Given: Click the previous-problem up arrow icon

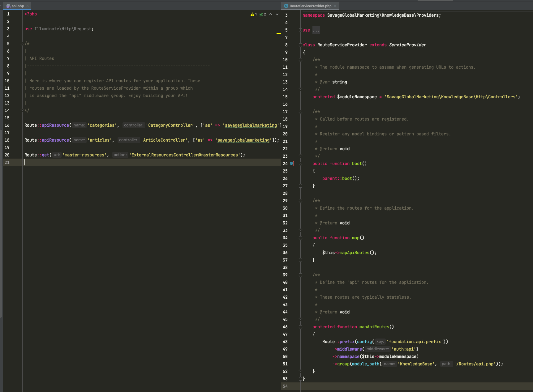Looking at the screenshot, I should (x=270, y=14).
